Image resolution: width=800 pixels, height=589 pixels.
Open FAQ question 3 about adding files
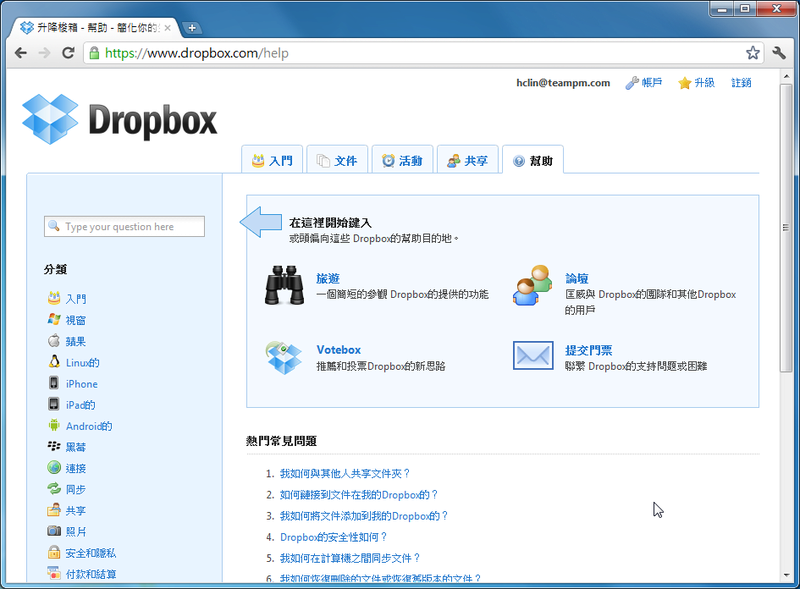(x=364, y=516)
